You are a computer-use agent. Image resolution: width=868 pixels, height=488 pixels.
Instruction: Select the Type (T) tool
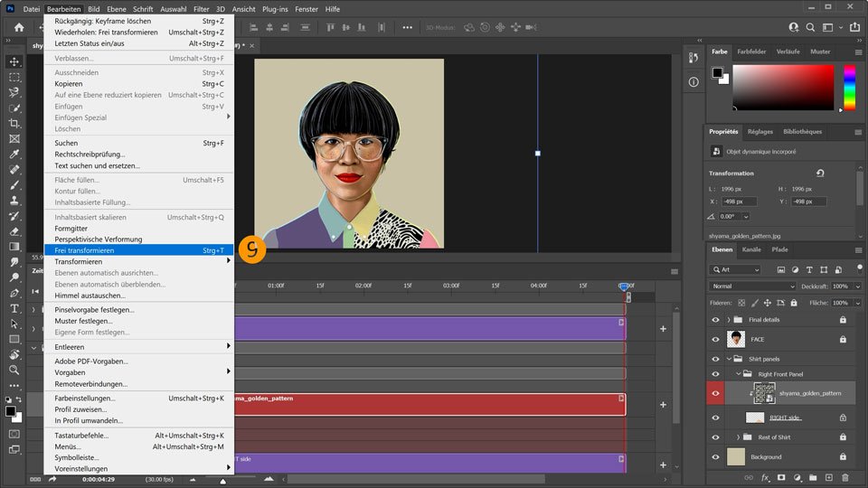tap(14, 308)
